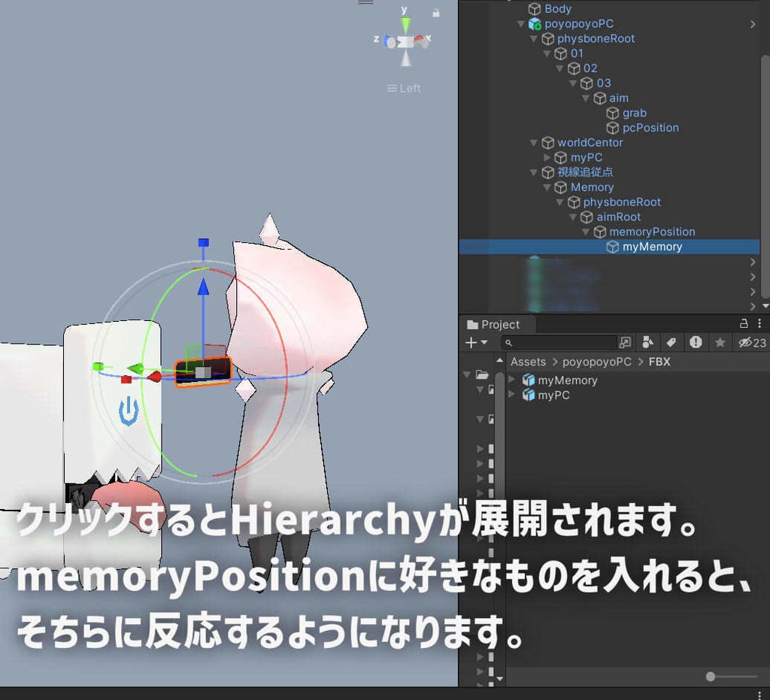The width and height of the screenshot is (770, 700).
Task: Click the Assets breadcrumb link
Action: (527, 362)
